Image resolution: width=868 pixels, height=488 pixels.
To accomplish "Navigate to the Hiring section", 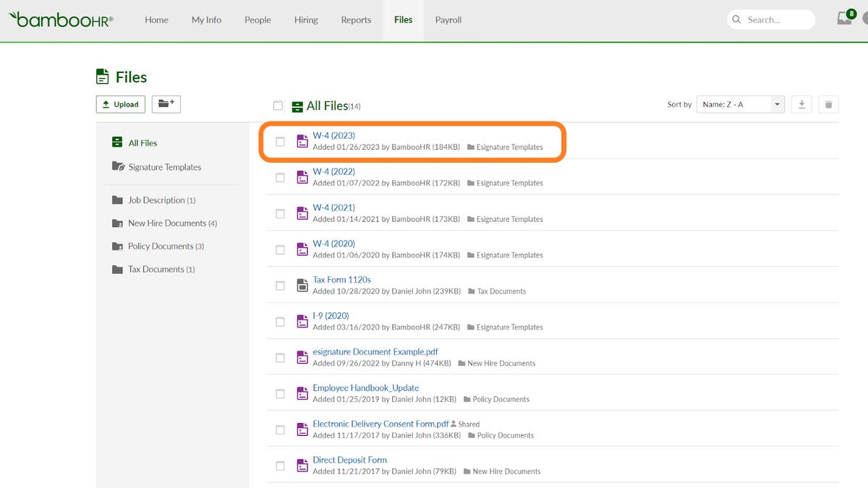I will [x=305, y=20].
